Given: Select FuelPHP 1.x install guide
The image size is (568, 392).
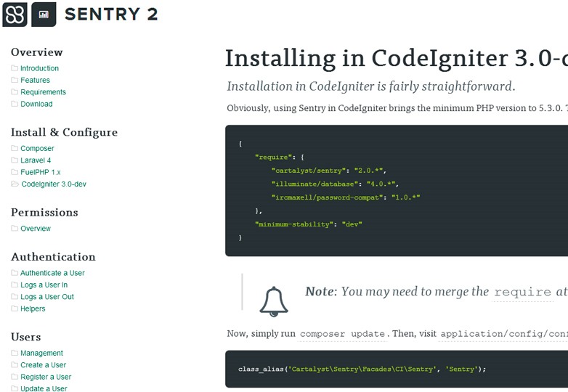Looking at the screenshot, I should [41, 172].
